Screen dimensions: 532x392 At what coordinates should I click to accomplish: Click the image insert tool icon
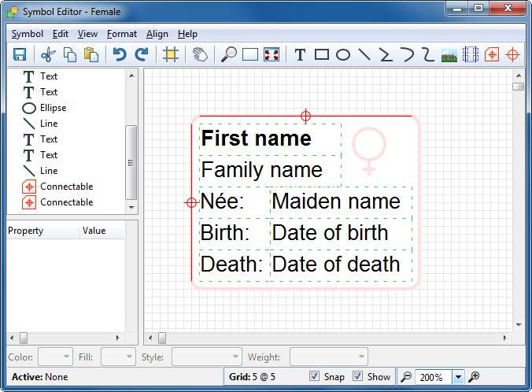pyautogui.click(x=449, y=54)
